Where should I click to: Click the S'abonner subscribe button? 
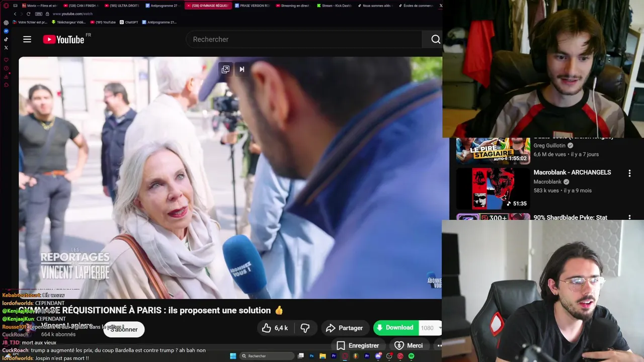point(124,329)
